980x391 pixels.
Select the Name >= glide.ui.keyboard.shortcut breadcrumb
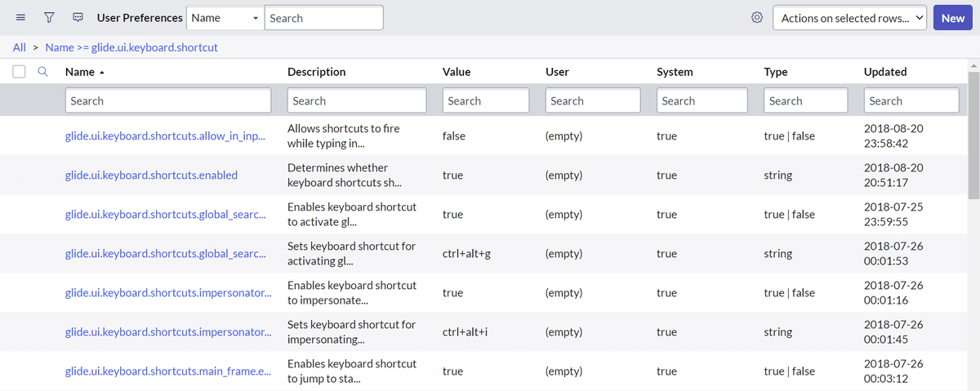(x=131, y=47)
